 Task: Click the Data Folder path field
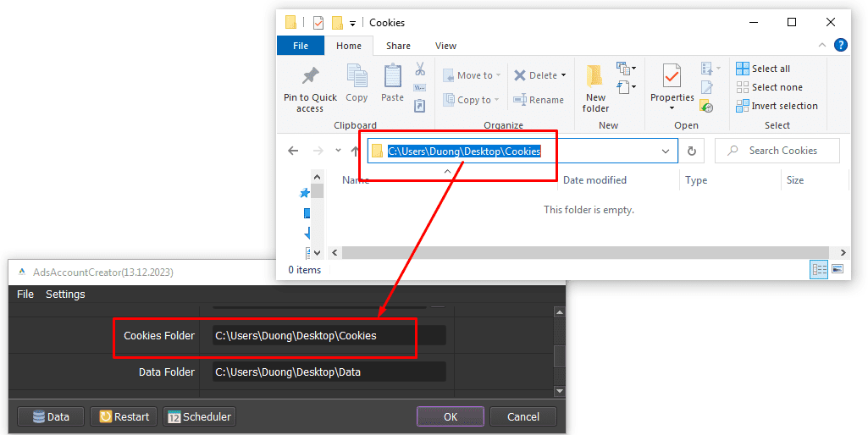[x=329, y=372]
